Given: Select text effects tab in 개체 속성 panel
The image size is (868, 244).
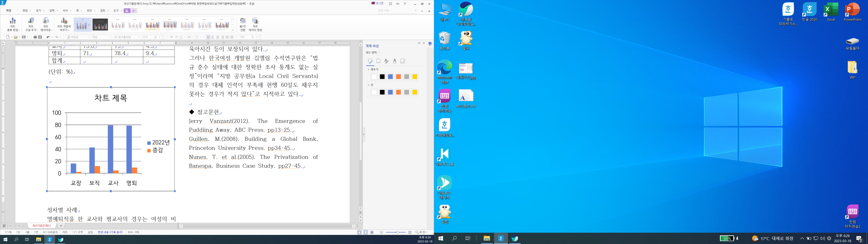Looking at the screenshot, I should click(395, 61).
